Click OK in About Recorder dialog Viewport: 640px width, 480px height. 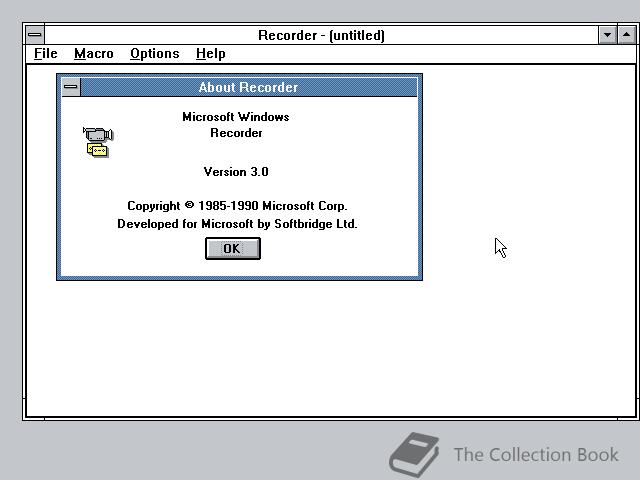(233, 248)
